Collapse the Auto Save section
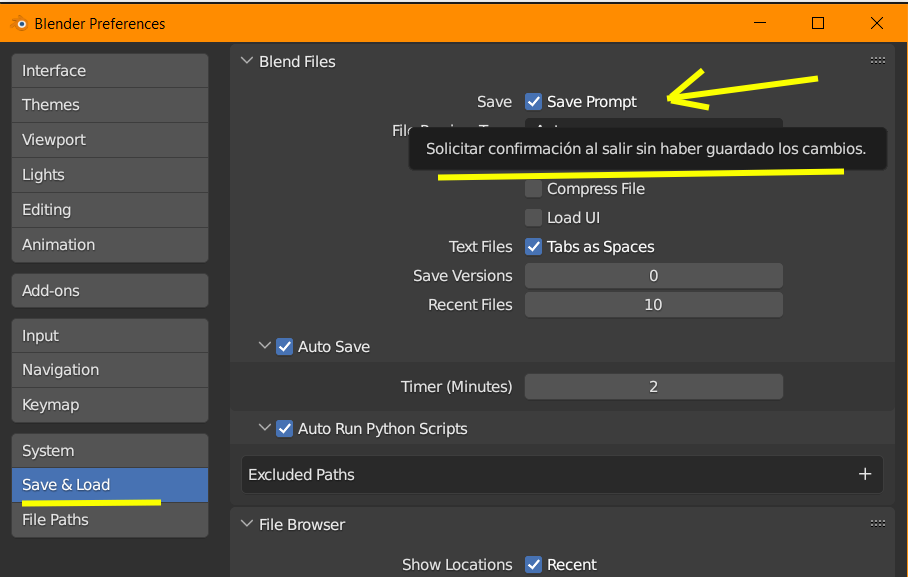908x577 pixels. tap(265, 346)
